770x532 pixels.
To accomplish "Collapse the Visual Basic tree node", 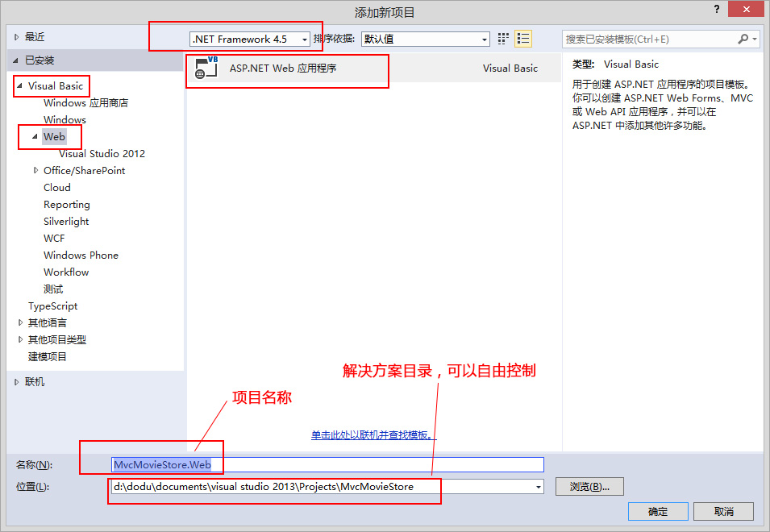I will 19,86.
